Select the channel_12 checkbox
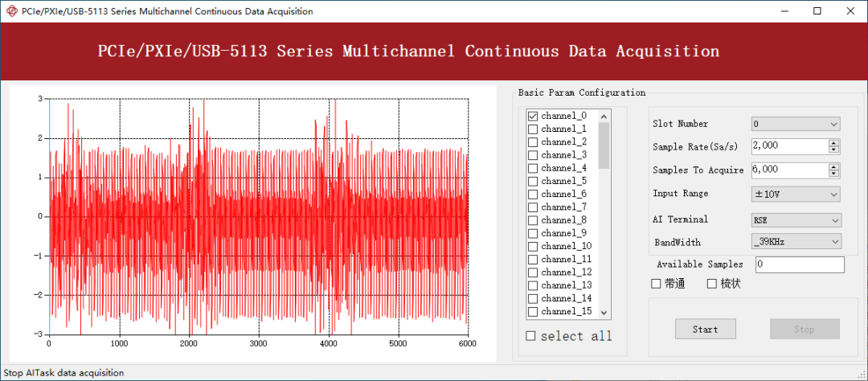Image resolution: width=868 pixels, height=381 pixels. (x=533, y=272)
